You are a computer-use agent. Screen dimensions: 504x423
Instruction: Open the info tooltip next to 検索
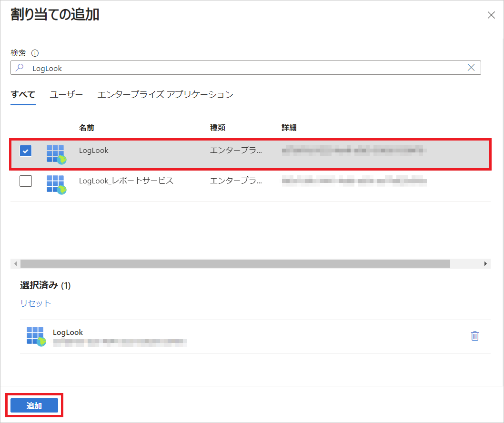point(35,53)
